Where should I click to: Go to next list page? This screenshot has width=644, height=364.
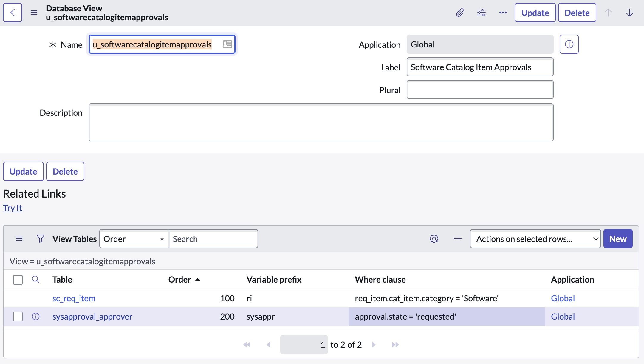pyautogui.click(x=374, y=345)
